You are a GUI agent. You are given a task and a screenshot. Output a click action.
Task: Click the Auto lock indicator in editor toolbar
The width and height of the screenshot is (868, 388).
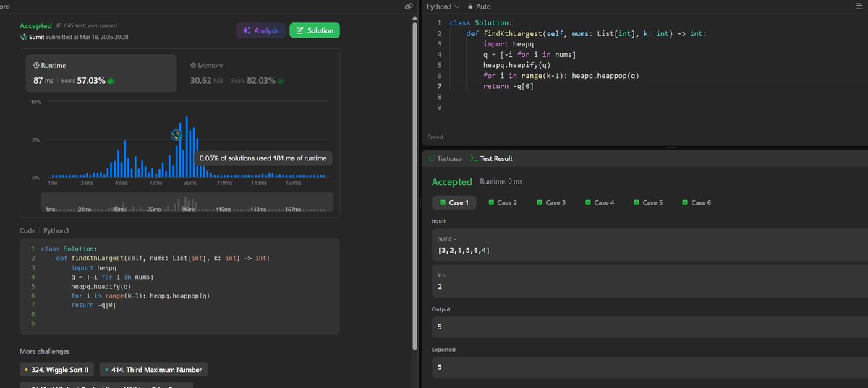pos(480,6)
